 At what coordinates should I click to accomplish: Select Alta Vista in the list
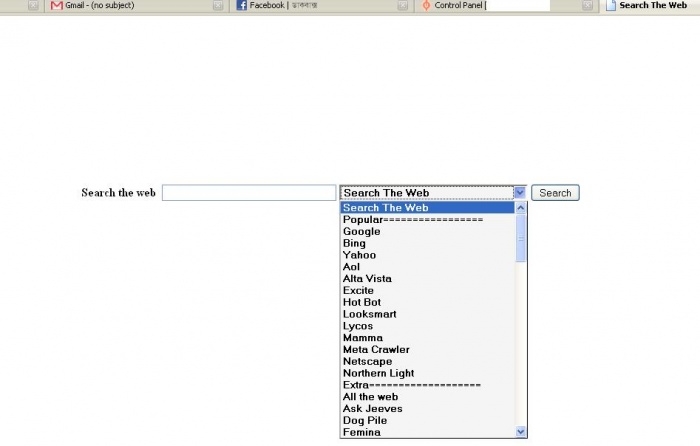(x=427, y=279)
